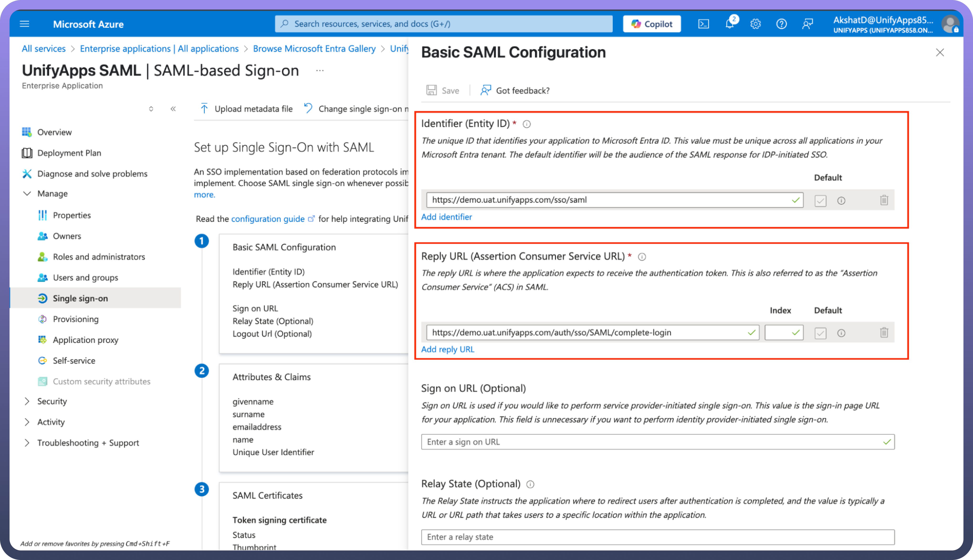
Task: Delete the Identifier entry with trash icon
Action: point(884,200)
